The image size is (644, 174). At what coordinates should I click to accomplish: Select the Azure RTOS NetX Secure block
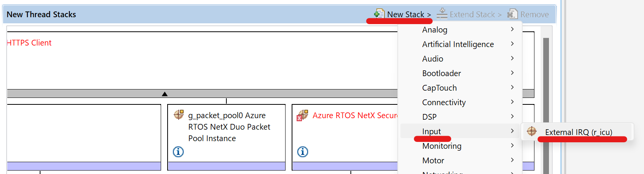pyautogui.click(x=345, y=137)
